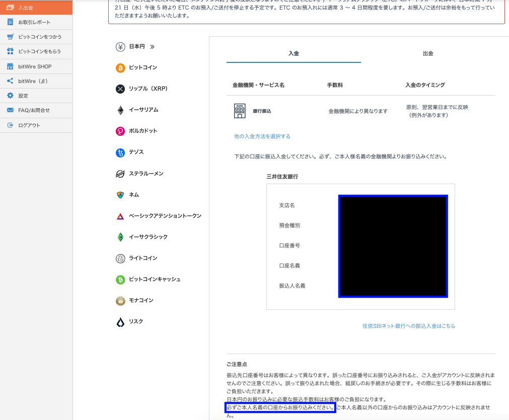
Task: Click the 入金のタイミング column header
Action: [x=425, y=85]
